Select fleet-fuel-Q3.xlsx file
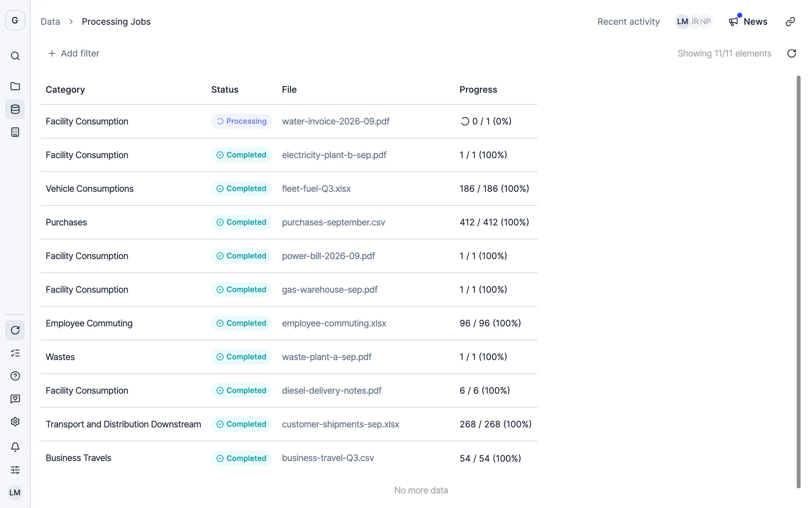The image size is (812, 508). pyautogui.click(x=316, y=189)
